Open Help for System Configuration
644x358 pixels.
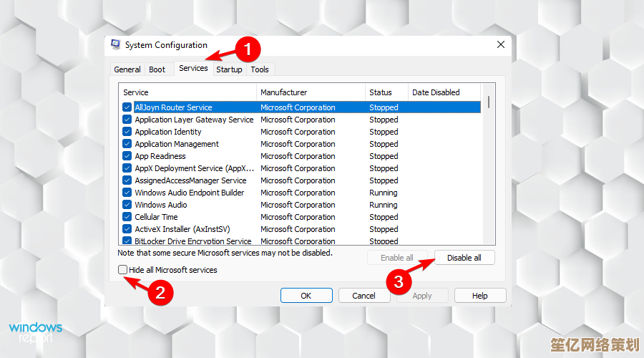[480, 296]
